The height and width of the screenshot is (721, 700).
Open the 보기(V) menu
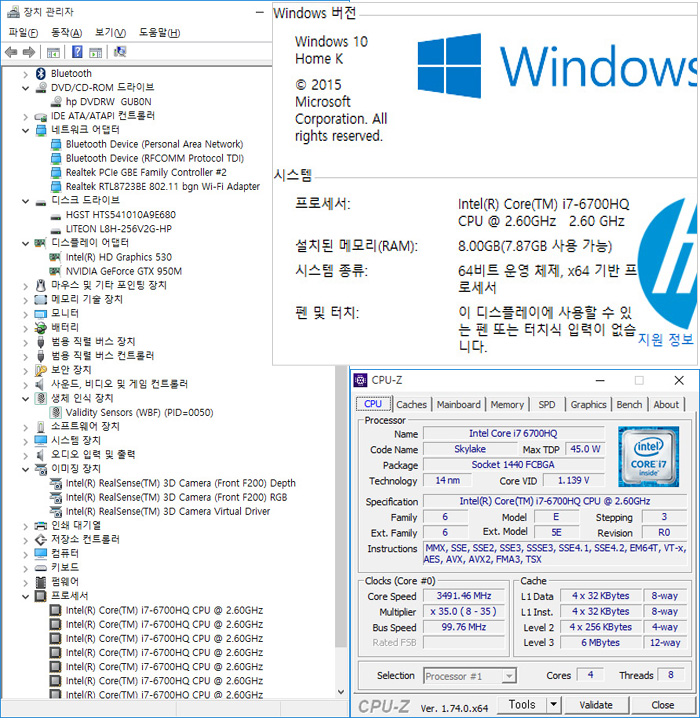click(110, 33)
